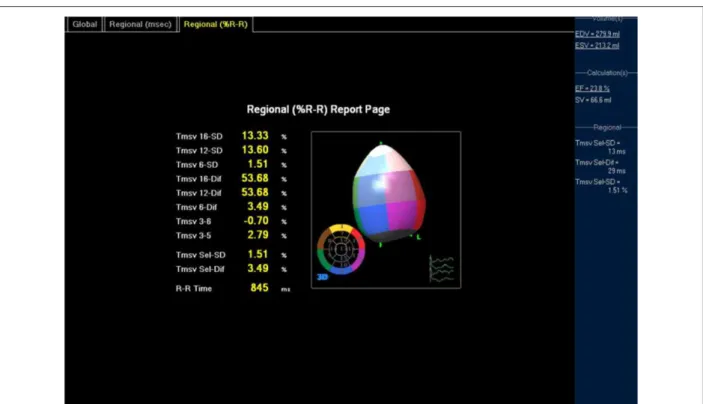Open the EF calculation link
This screenshot has height=404, width=703.
592,88
